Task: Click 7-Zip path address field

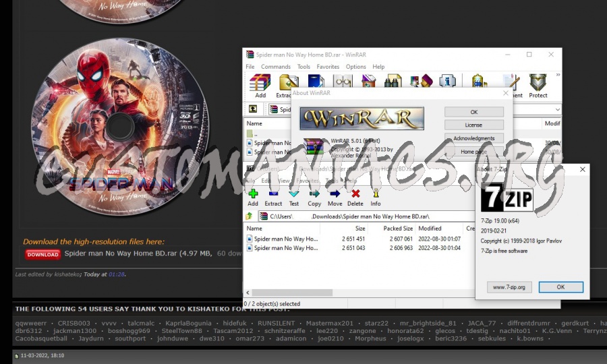Action: tap(367, 216)
